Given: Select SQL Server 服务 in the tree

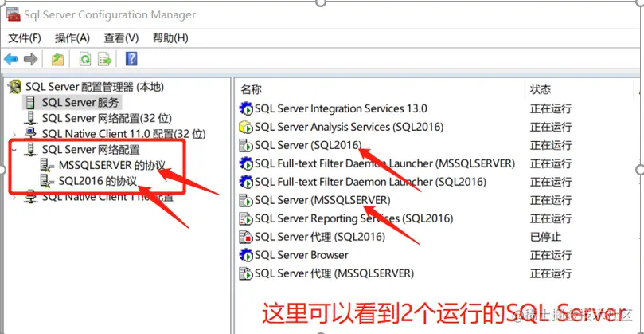Looking at the screenshot, I should point(80,102).
